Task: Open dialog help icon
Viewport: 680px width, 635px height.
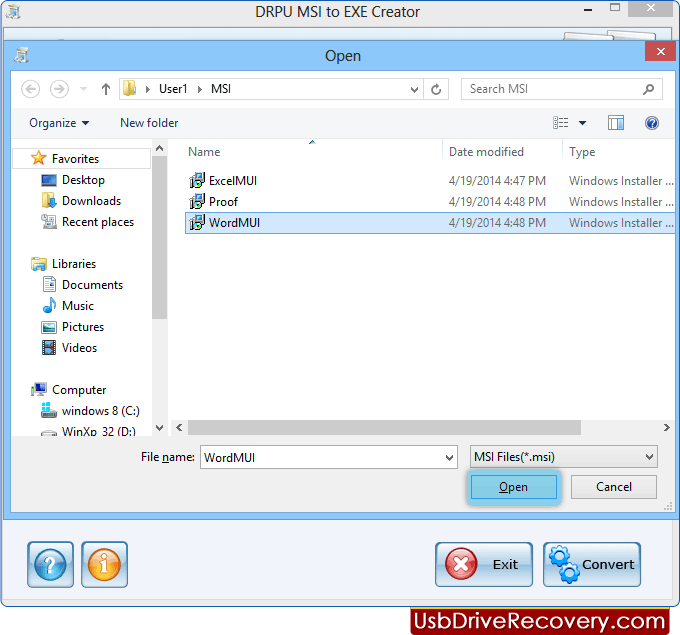Action: 651,123
